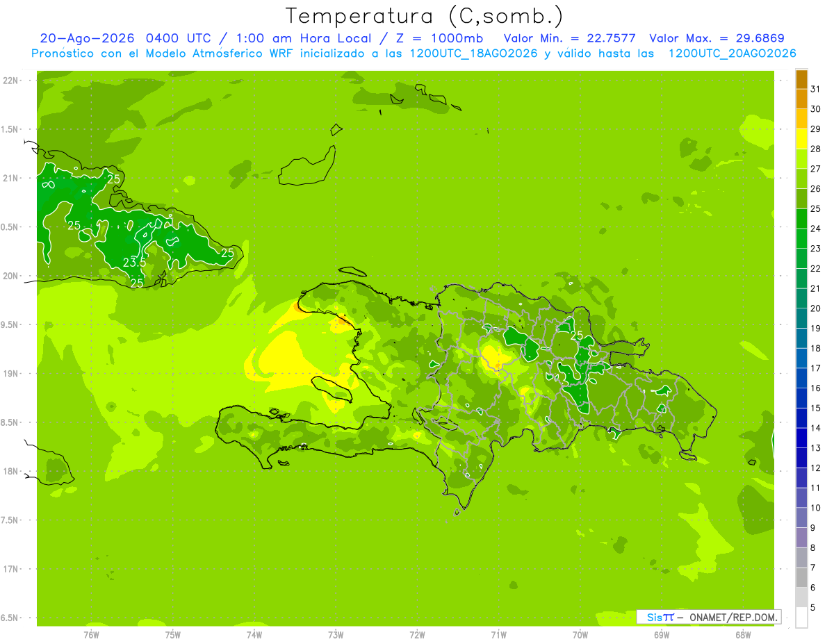The image size is (834, 644).
Task: Pick the gray swatch between legend 6 and 7
Action: point(801,577)
